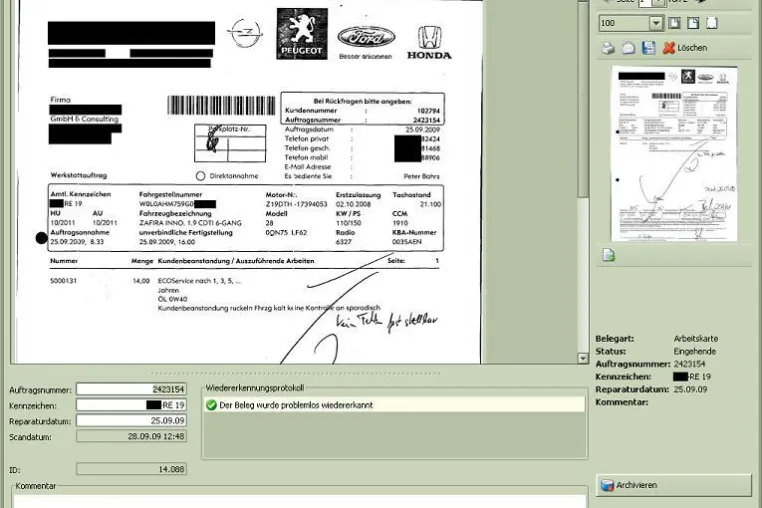
Task: Click the recognition message 'Der Beleg wurde problemlos wiedererkannt'
Action: [x=296, y=405]
